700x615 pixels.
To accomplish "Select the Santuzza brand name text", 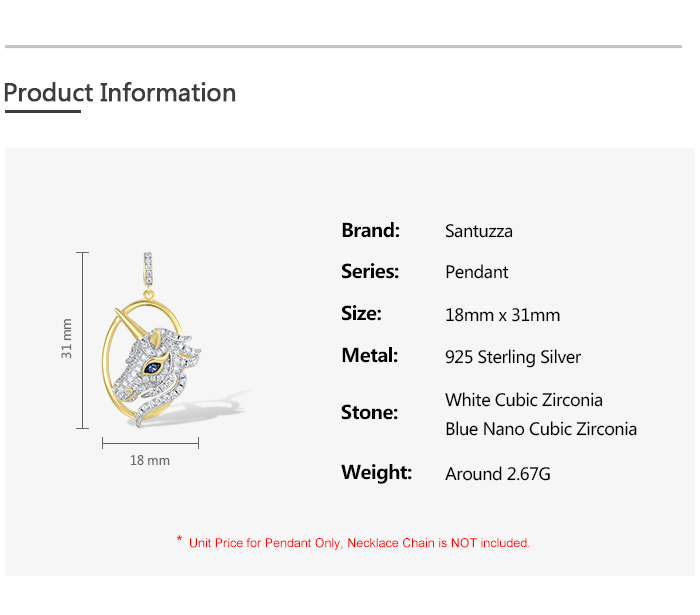I will [479, 231].
